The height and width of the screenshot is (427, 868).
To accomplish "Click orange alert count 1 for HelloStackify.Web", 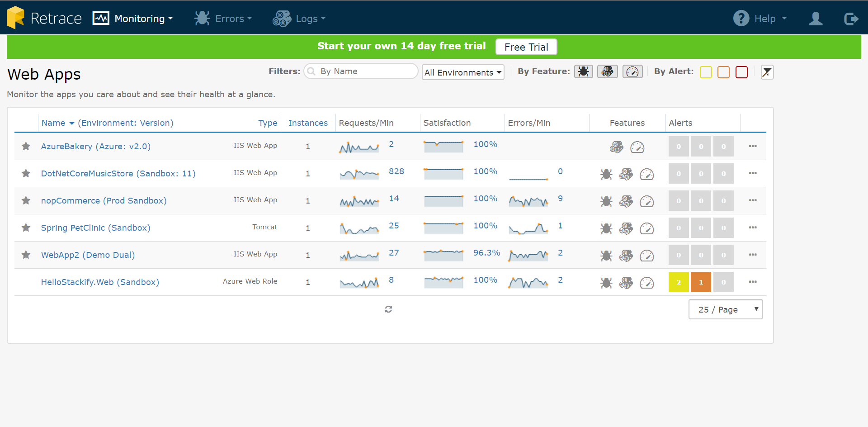I will point(701,282).
